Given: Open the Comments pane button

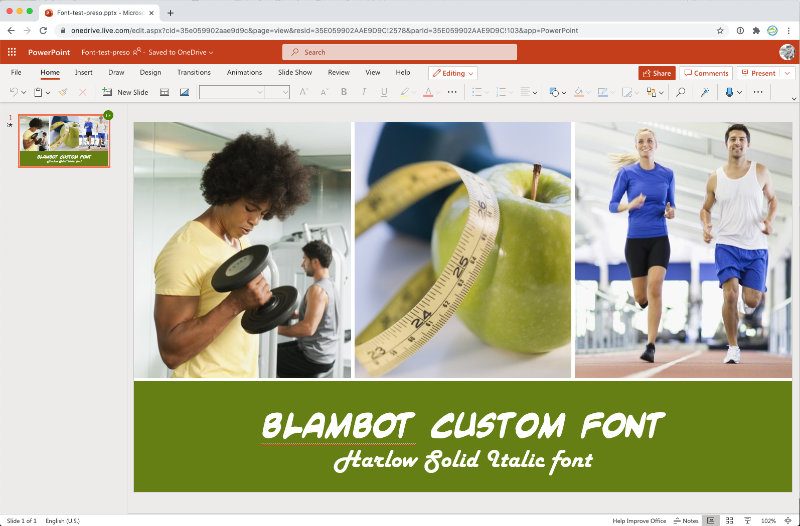Looking at the screenshot, I should (706, 73).
